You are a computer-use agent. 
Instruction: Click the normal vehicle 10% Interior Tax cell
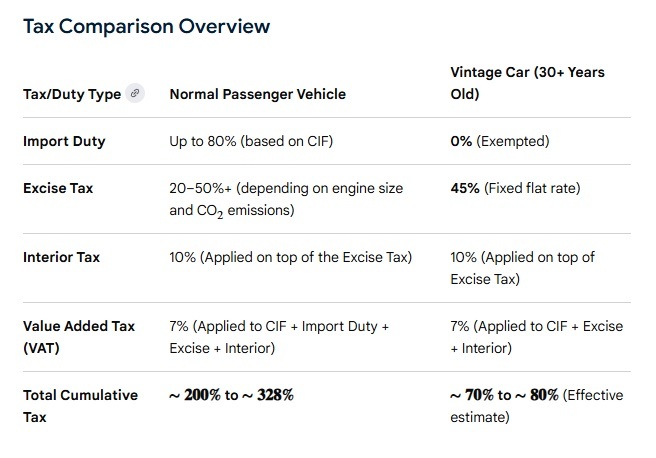[291, 257]
